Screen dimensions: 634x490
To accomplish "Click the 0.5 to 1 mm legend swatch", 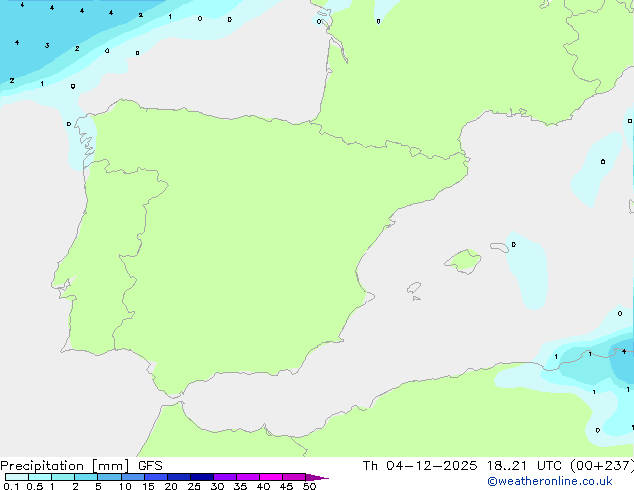I will pyautogui.click(x=40, y=477).
